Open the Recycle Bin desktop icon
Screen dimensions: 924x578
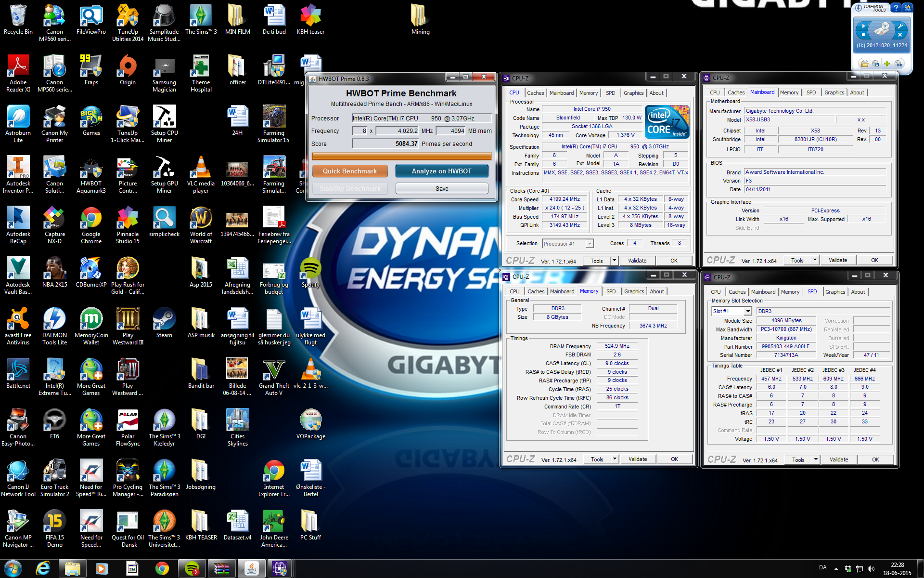(x=18, y=20)
